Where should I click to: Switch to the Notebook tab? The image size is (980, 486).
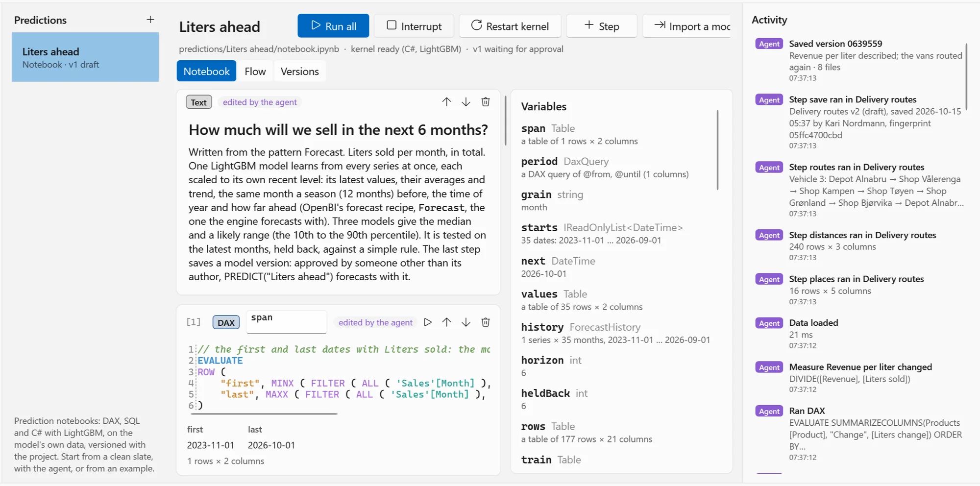206,72
